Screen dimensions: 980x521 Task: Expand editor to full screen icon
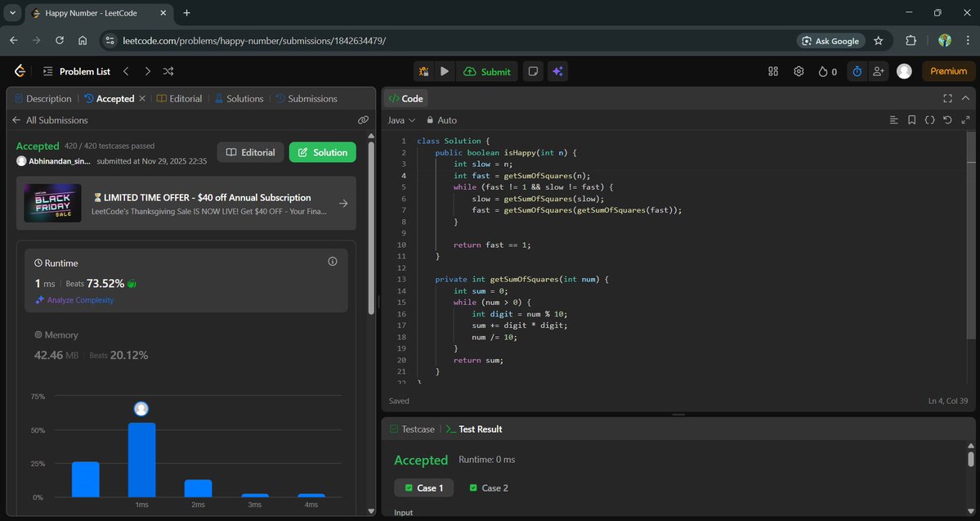pyautogui.click(x=965, y=120)
